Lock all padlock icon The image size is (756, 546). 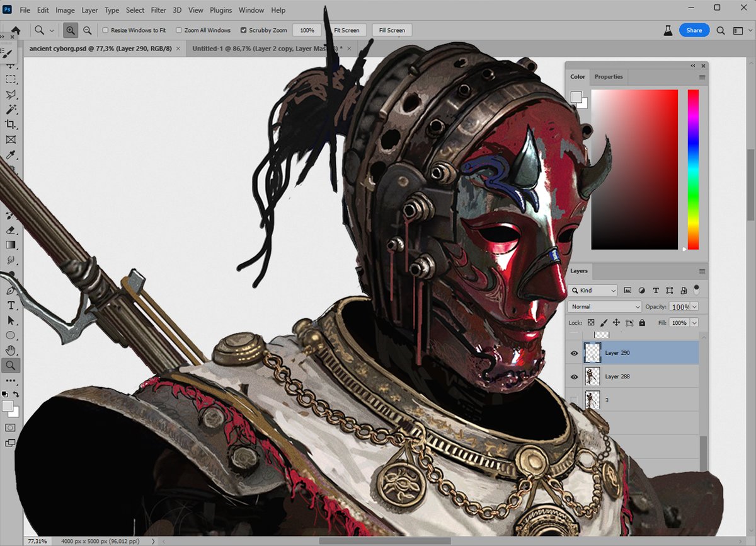click(642, 323)
